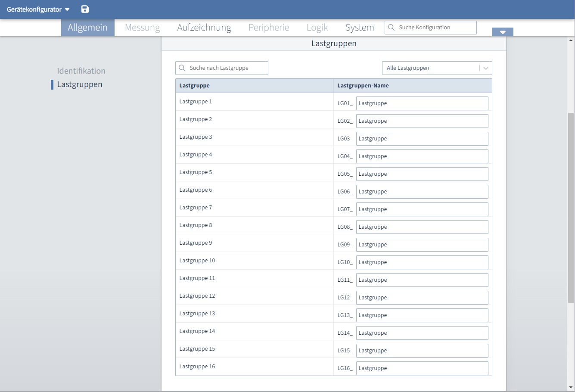
Task: Select the System tab
Action: [x=360, y=27]
